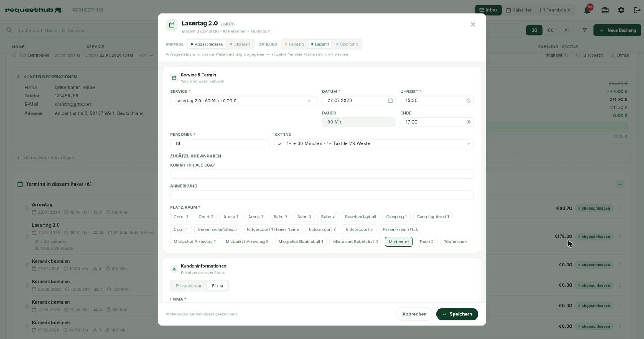Select Keramikraum NEU room chip
The image size is (644, 339).
[x=401, y=229]
